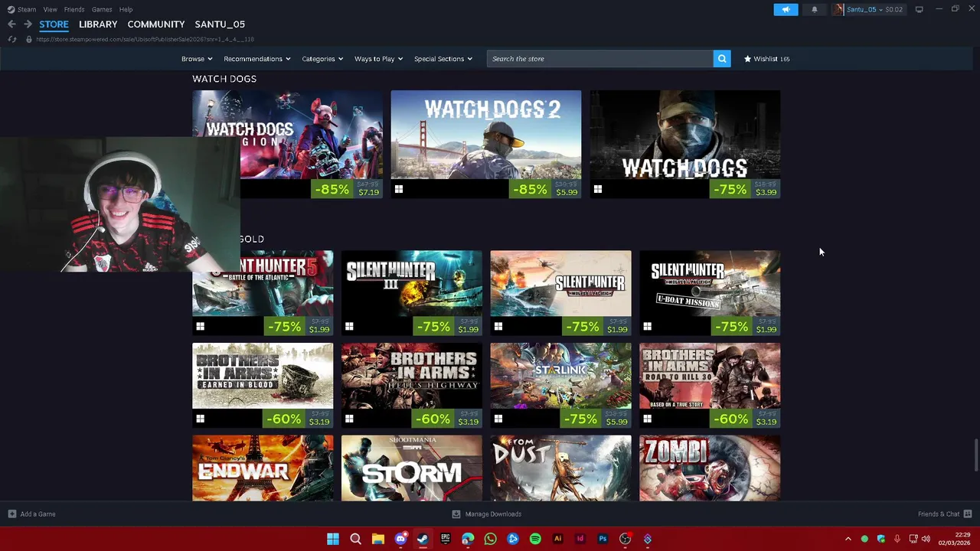Open the original Watch Dogs card at -75%
This screenshot has width=980, height=551.
(685, 145)
